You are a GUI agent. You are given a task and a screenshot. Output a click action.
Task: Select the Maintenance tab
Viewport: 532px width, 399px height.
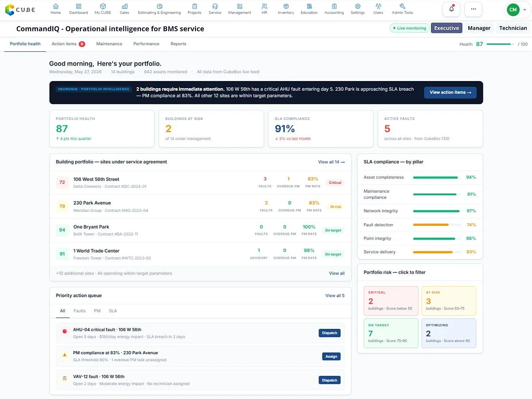[109, 44]
